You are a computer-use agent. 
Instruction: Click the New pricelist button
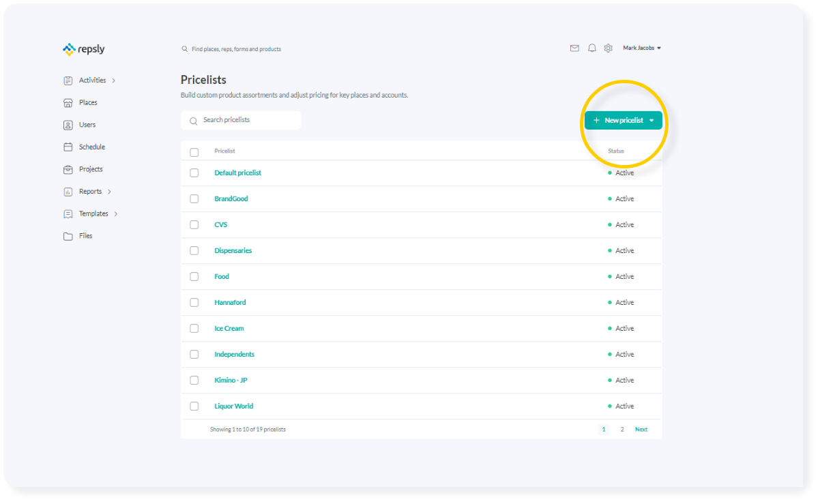623,121
